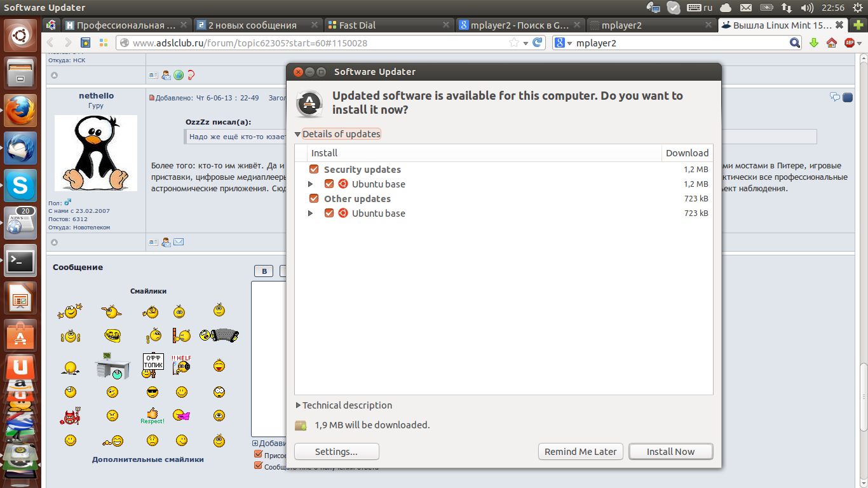Viewport: 868px width, 488px height.
Task: Collapse the Details of updates section
Action: click(x=297, y=134)
